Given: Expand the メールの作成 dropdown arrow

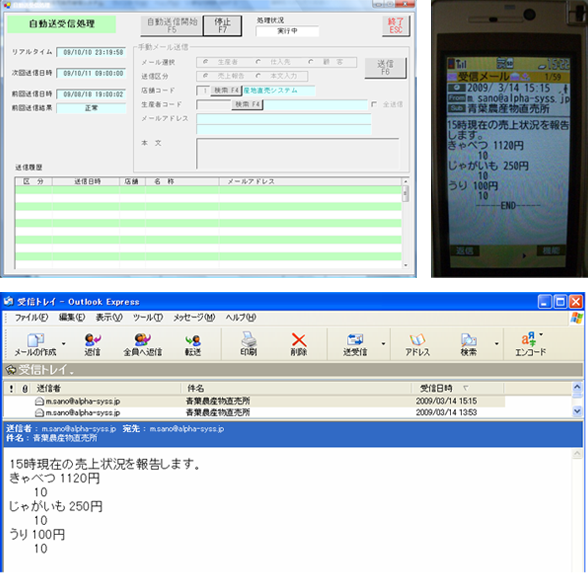Looking at the screenshot, I should pos(64,344).
